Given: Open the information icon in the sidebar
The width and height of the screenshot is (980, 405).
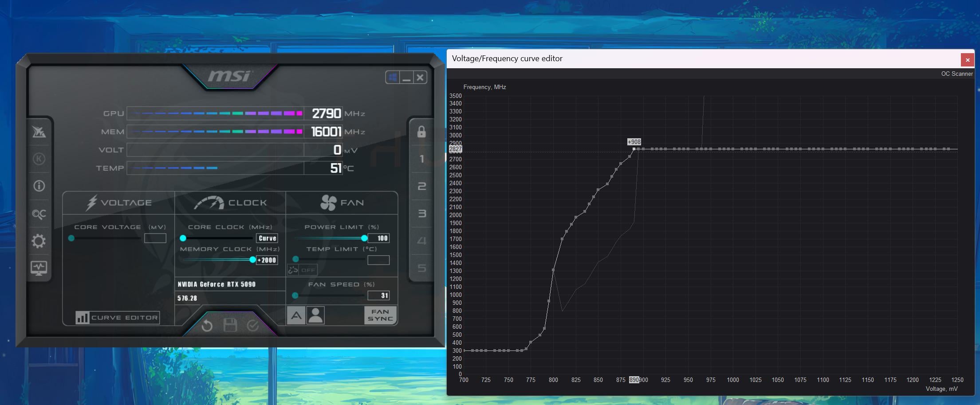Looking at the screenshot, I should tap(39, 186).
